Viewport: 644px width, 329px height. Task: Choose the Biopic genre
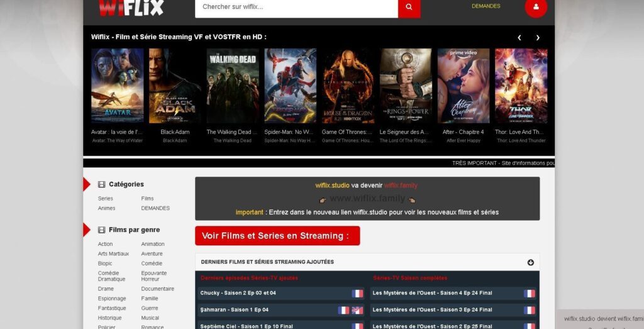point(105,264)
